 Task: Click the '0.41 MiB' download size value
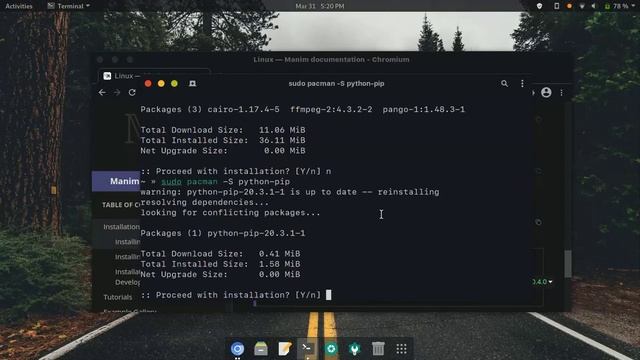click(280, 254)
